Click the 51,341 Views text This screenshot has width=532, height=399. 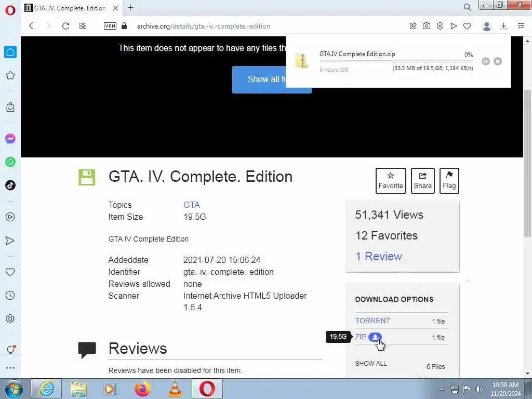click(x=389, y=215)
